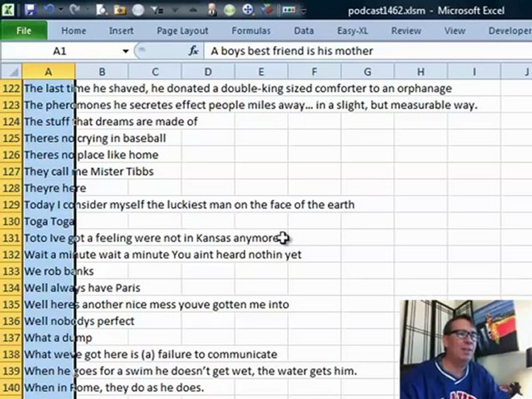This screenshot has height=399, width=532.
Task: Expand the Name Box dropdown arrow
Action: [x=126, y=51]
